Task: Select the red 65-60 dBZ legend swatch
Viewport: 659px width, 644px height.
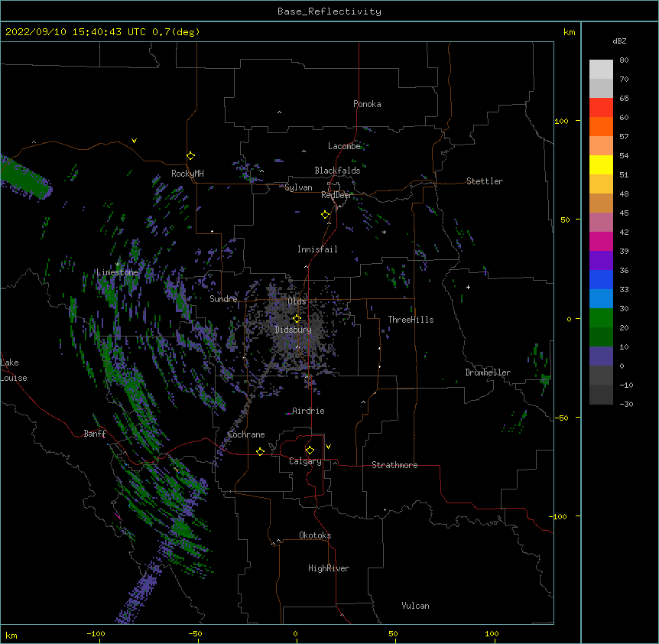Action: point(601,107)
